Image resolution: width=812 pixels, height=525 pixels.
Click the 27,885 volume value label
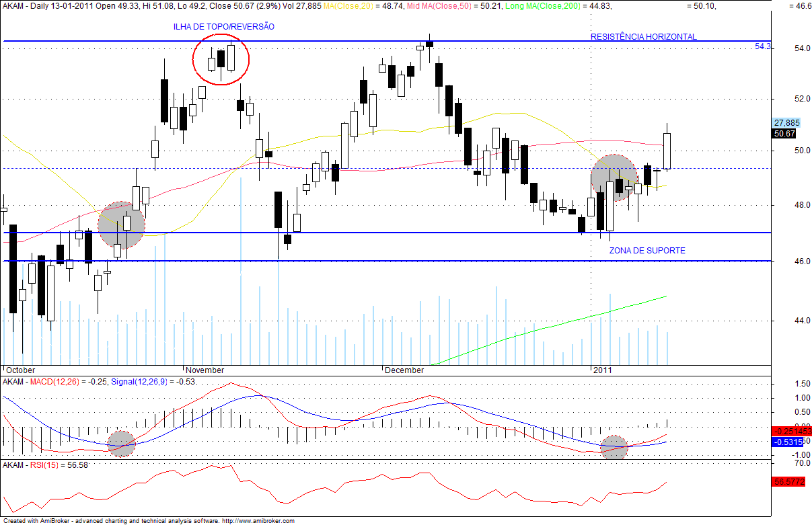(786, 123)
